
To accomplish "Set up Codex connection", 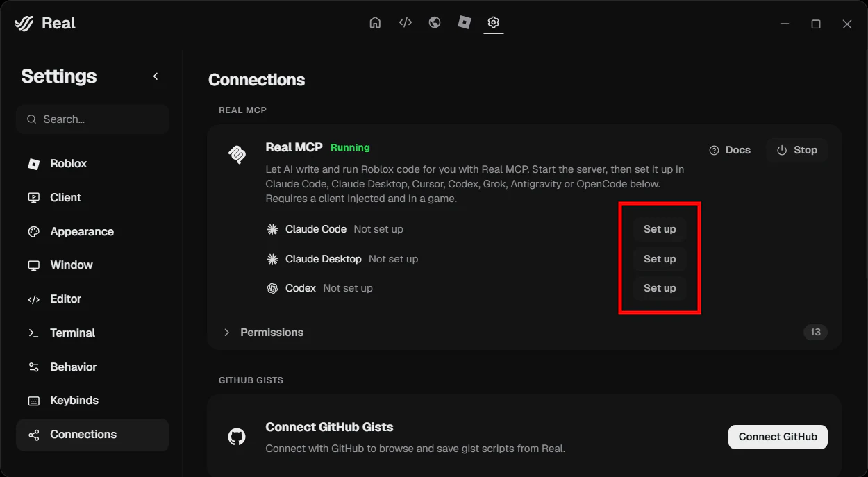I will tap(660, 288).
